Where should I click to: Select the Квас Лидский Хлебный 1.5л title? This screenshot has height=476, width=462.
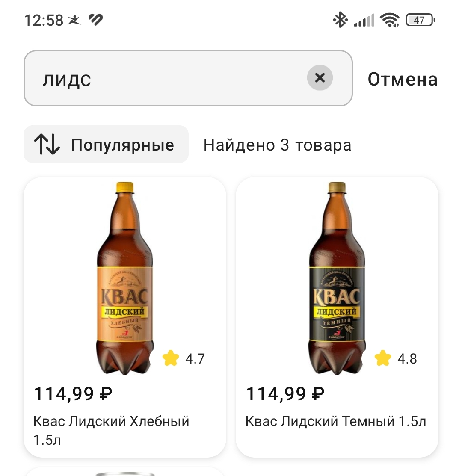[111, 431]
